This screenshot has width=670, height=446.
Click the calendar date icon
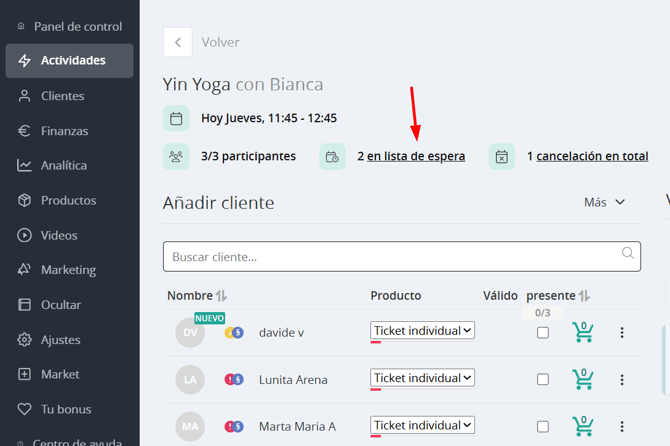pos(176,118)
